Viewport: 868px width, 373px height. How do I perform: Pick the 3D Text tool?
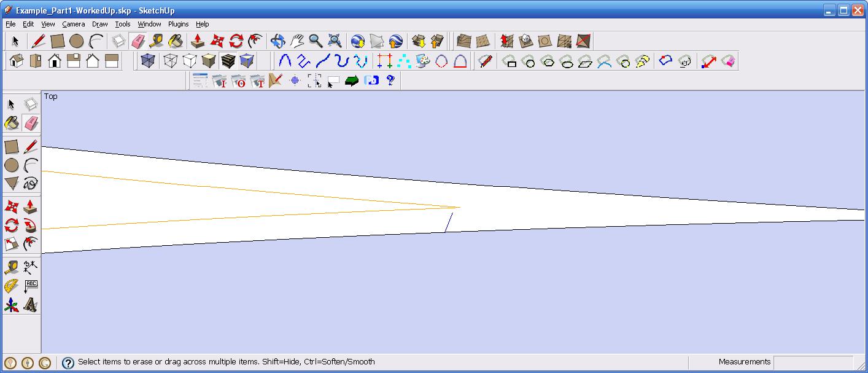coord(30,305)
